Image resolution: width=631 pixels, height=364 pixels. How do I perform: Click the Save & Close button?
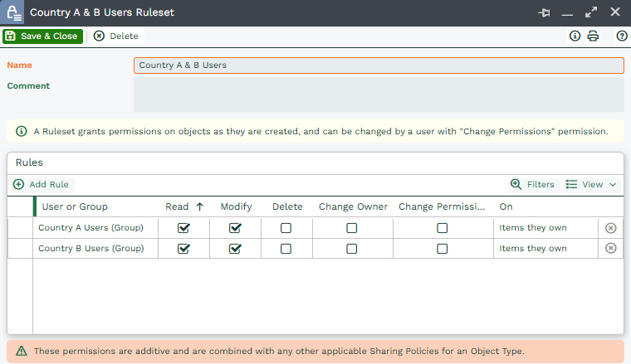(42, 36)
